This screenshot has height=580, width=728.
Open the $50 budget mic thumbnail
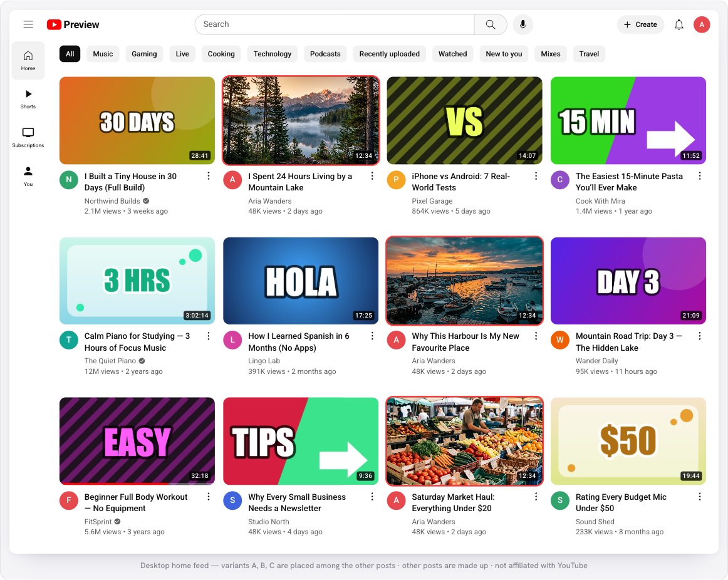(x=628, y=442)
